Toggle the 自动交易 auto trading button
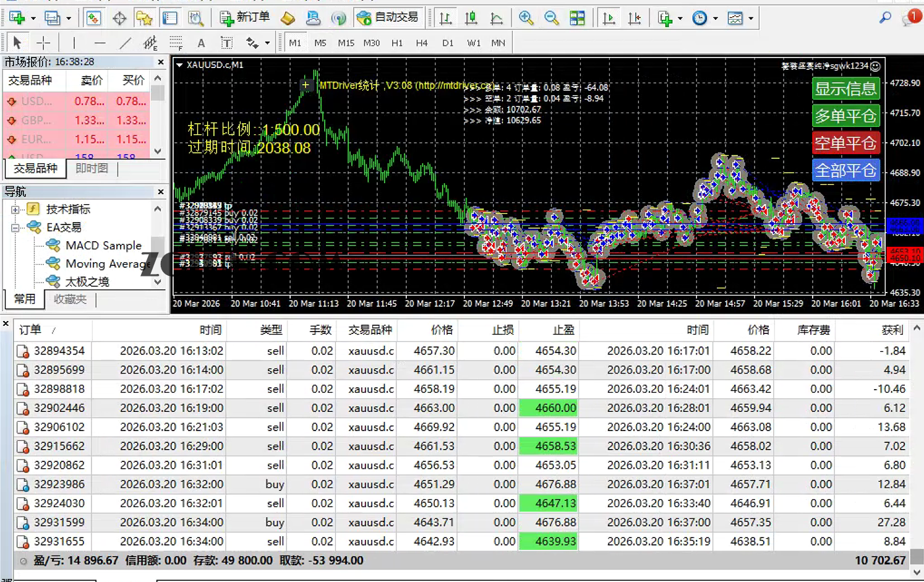 [x=388, y=18]
